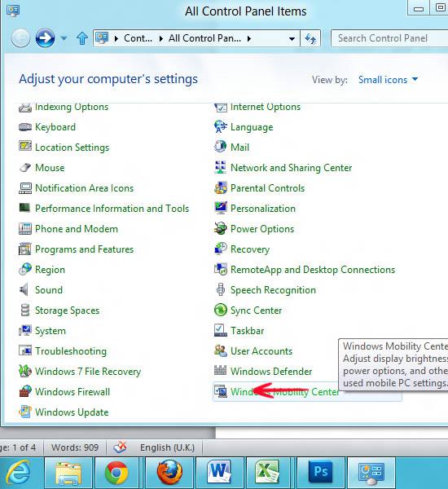This screenshot has width=448, height=489.
Task: Open Internet Explorer from the taskbar
Action: (x=20, y=473)
